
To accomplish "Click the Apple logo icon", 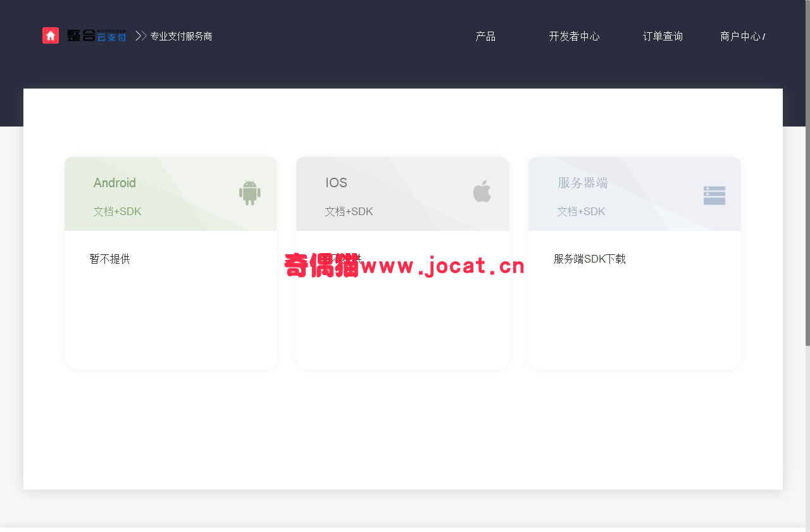I will pyautogui.click(x=482, y=191).
